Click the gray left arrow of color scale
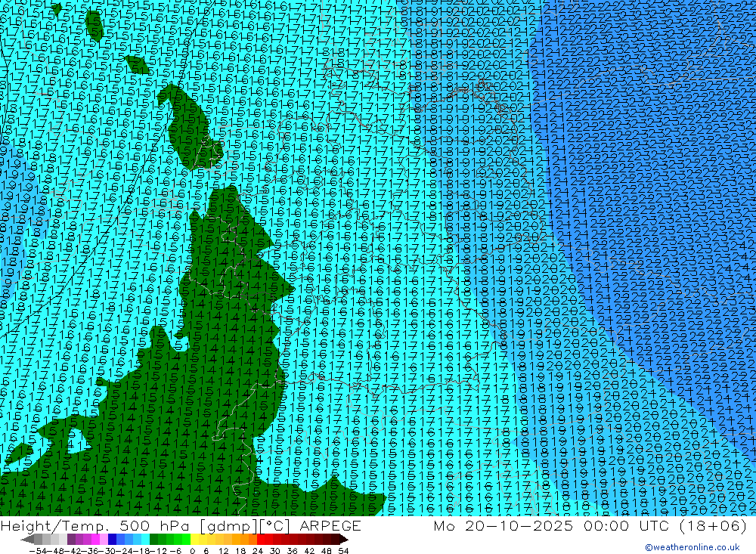Viewport: 756px width, 554px height. click(x=27, y=540)
